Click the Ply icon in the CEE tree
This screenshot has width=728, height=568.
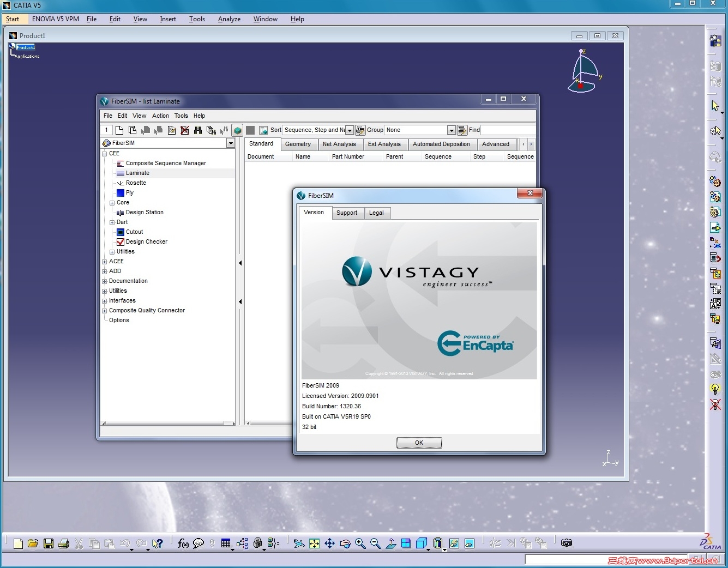tap(121, 192)
